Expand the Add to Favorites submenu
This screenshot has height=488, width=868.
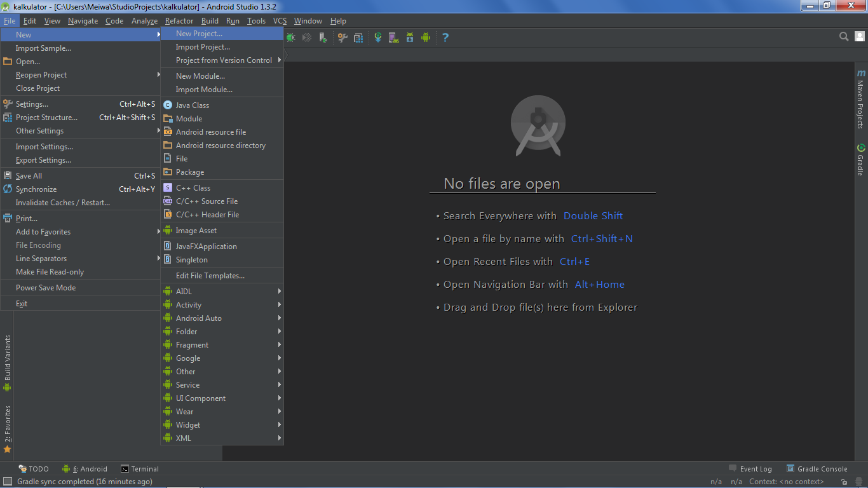80,232
